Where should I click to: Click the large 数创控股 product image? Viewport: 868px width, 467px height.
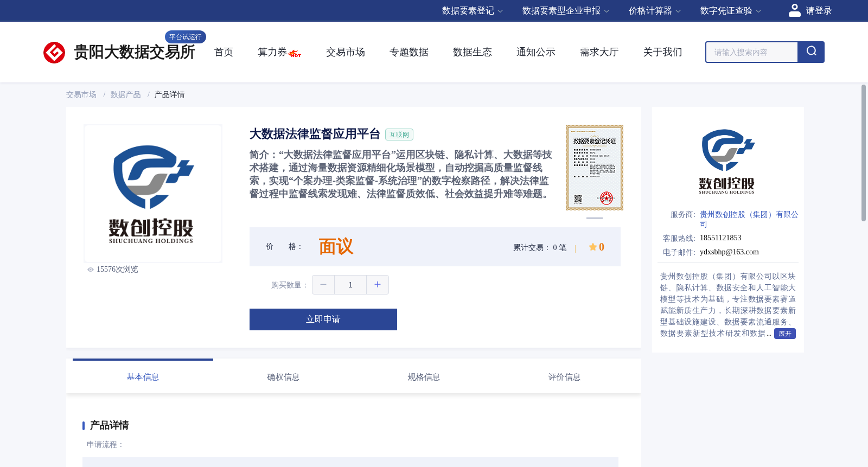153,194
